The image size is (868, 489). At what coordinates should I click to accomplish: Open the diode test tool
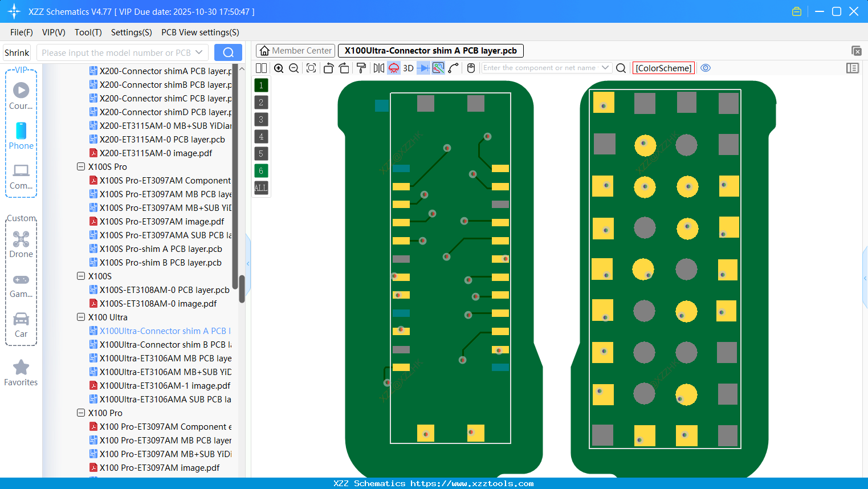423,68
